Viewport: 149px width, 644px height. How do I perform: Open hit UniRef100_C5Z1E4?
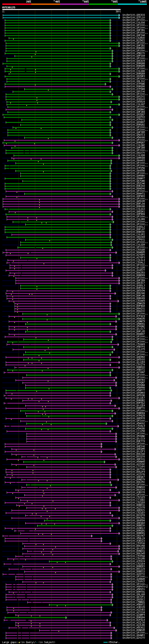[134, 564]
